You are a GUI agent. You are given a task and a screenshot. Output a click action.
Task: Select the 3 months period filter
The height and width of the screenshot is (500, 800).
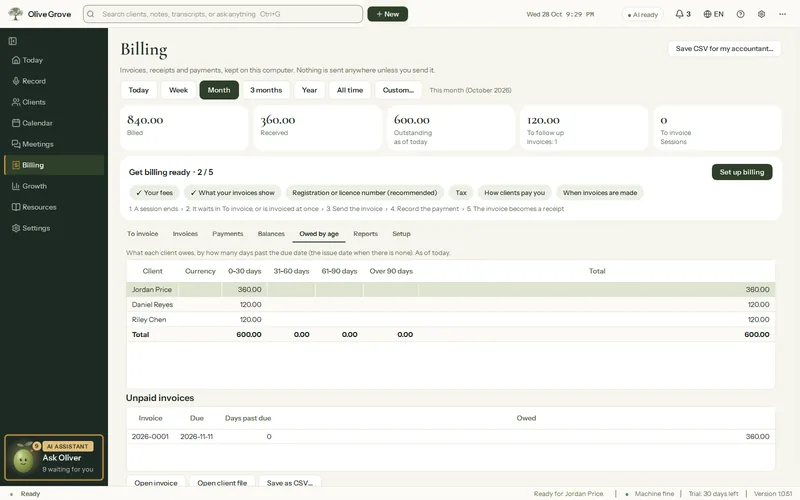pyautogui.click(x=266, y=90)
